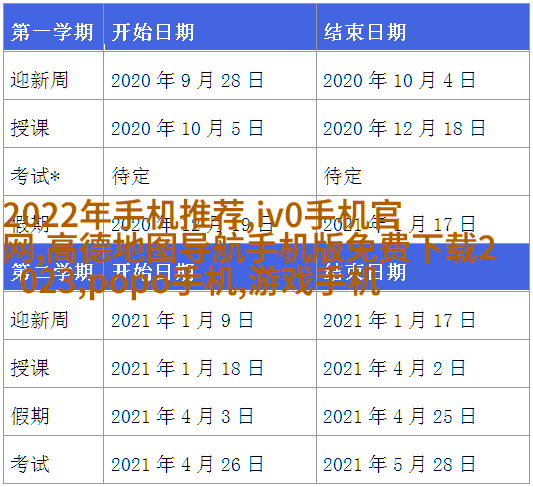Viewport: 533px width, 487px height.
Task: Click the orange 2022年手机推荐 overlay text
Action: tap(124, 215)
